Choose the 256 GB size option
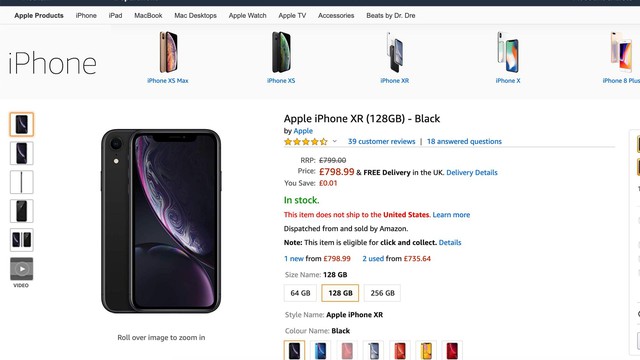This screenshot has height=360, width=640. point(382,293)
